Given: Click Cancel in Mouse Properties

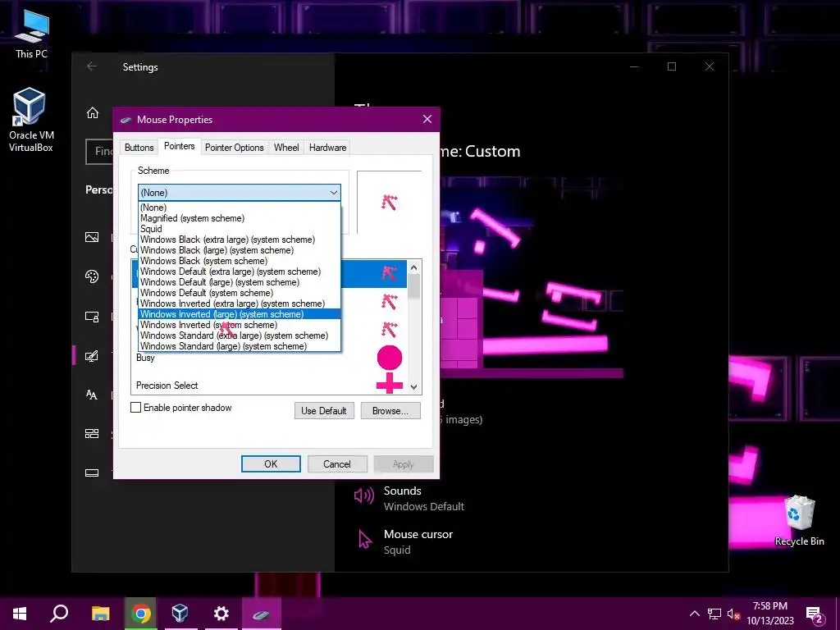Looking at the screenshot, I should coord(337,464).
